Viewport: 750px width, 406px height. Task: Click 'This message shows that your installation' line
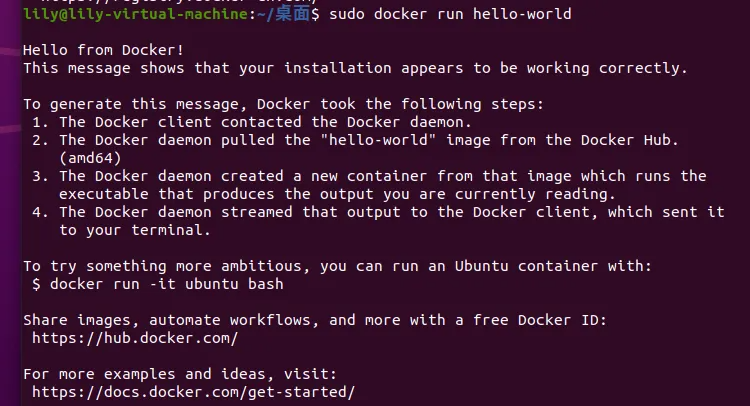pos(355,68)
